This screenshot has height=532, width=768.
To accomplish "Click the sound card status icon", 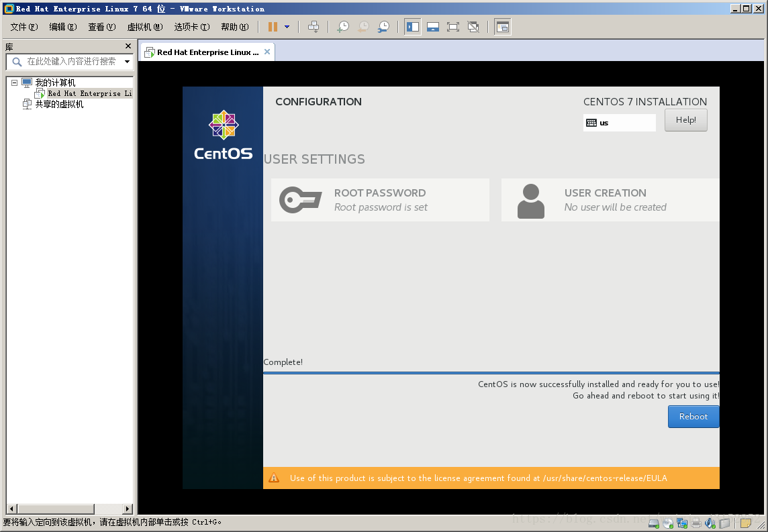I will point(710,523).
